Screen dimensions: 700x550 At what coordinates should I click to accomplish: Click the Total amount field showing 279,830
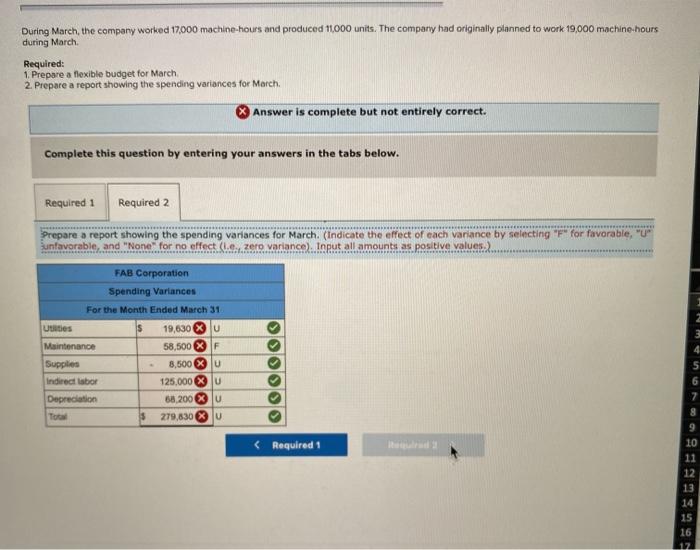pos(175,417)
